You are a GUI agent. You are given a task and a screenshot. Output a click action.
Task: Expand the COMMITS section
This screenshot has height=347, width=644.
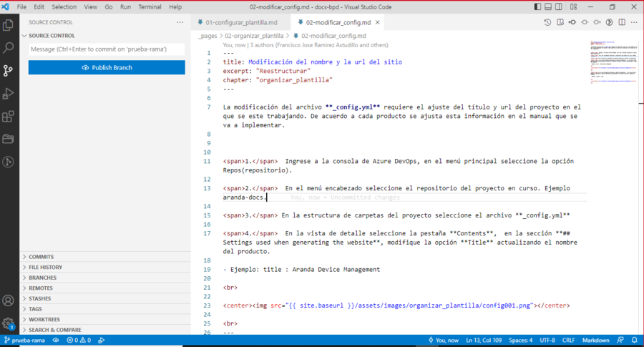coord(42,256)
